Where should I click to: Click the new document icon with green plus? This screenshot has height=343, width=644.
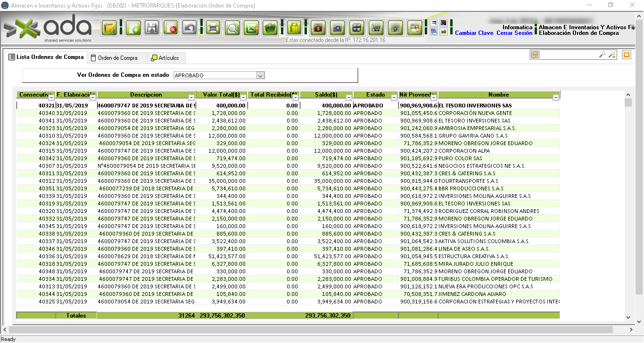133,28
